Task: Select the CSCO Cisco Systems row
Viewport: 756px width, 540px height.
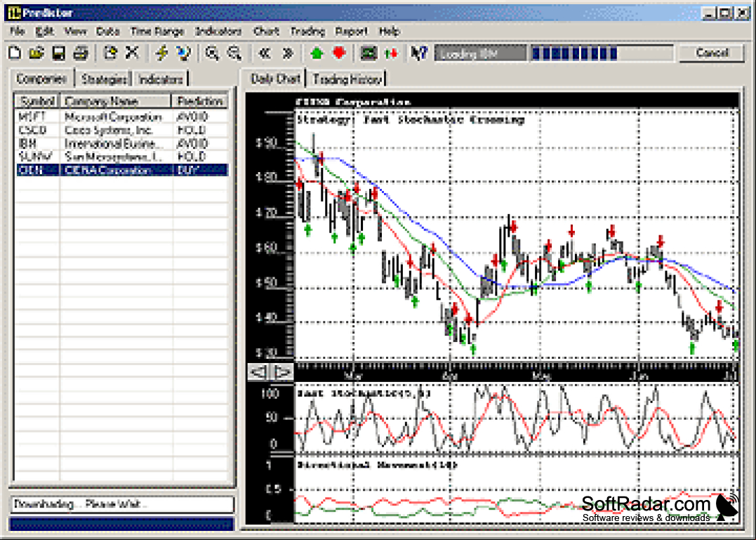Action: [x=122, y=130]
